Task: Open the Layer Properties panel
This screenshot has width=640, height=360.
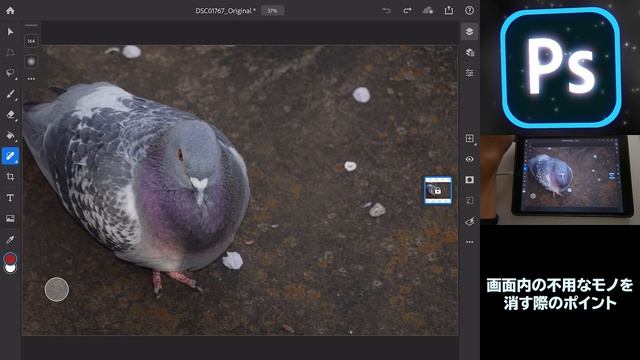Action: tap(469, 73)
